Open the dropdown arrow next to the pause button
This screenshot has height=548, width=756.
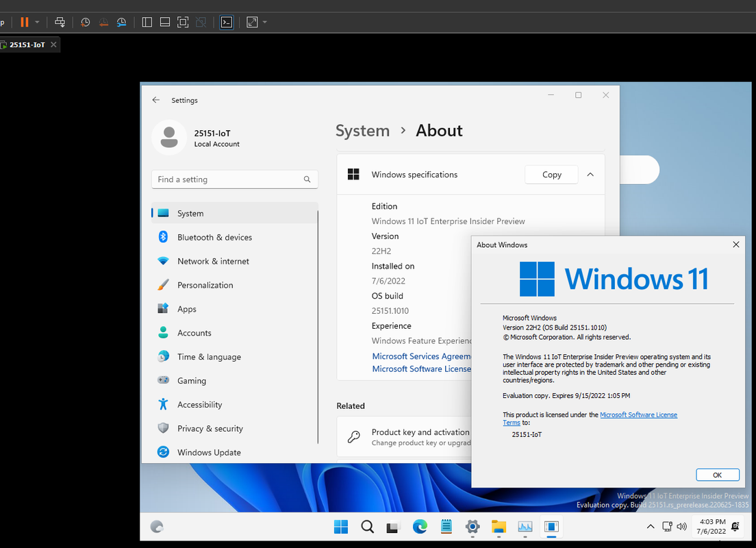37,22
